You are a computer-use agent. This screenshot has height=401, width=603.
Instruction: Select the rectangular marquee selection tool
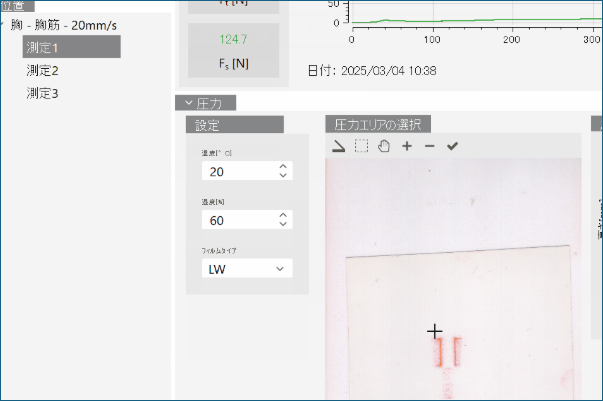point(361,146)
